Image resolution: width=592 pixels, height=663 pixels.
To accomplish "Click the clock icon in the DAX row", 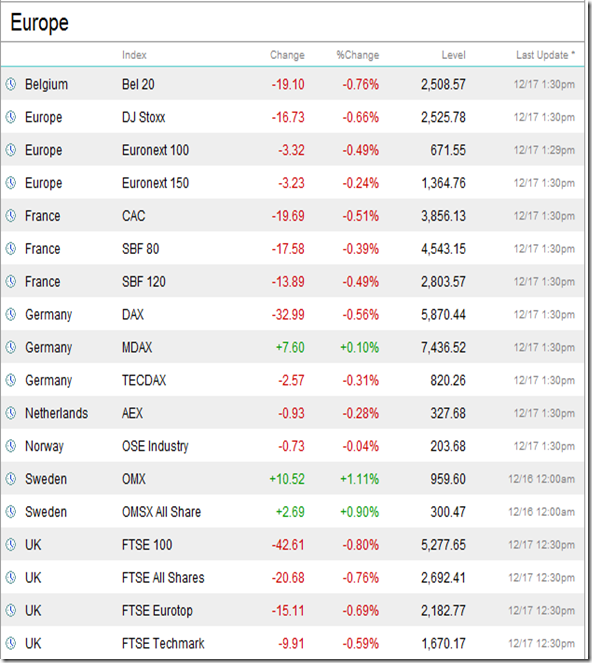I will [x=11, y=314].
